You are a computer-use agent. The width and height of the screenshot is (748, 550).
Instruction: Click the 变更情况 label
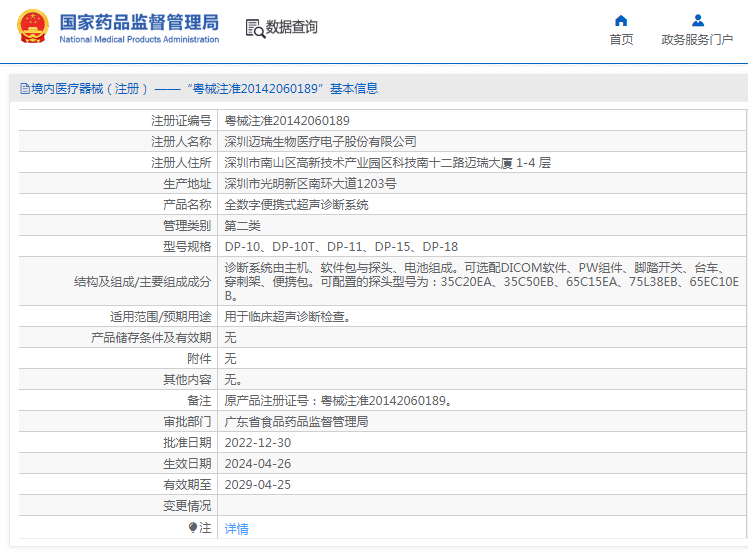[187, 506]
